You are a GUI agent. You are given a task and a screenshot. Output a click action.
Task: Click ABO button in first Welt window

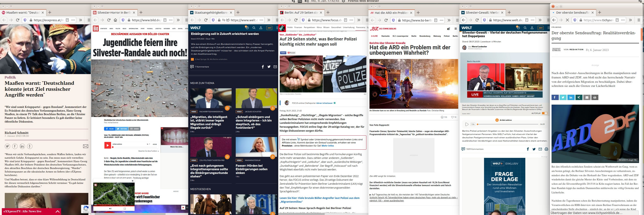(269, 28)
